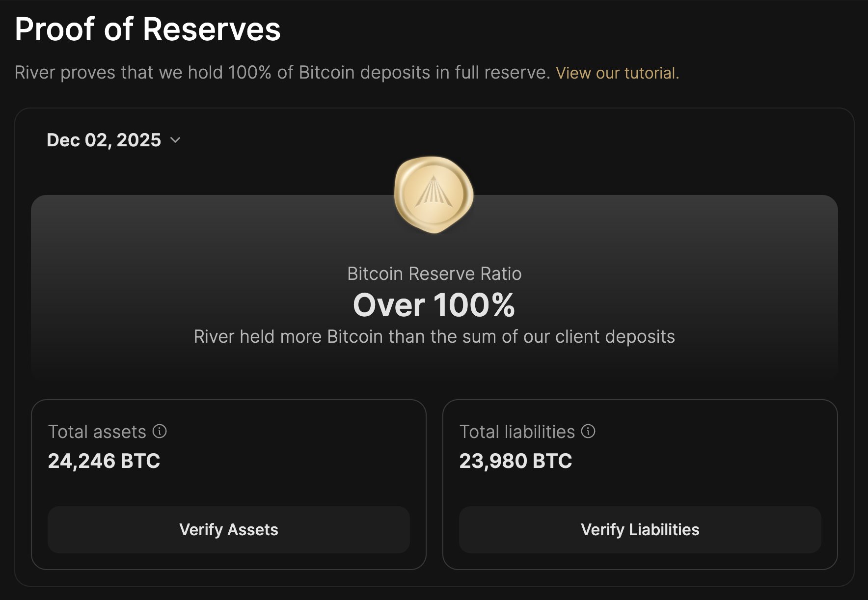Click the word Reserves in the page title
868x600 pixels.
212,29
